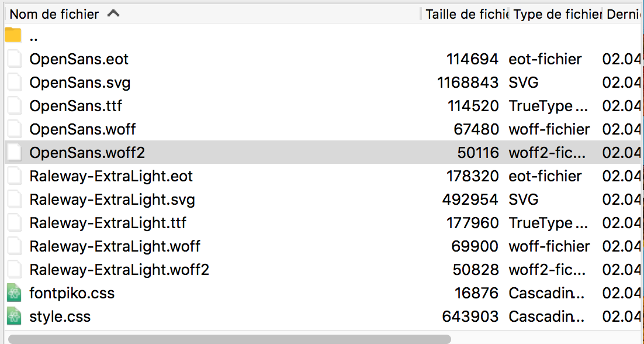This screenshot has width=644, height=344.
Task: Select the Raleway-ExtraLight.ttf file name
Action: coord(108,223)
